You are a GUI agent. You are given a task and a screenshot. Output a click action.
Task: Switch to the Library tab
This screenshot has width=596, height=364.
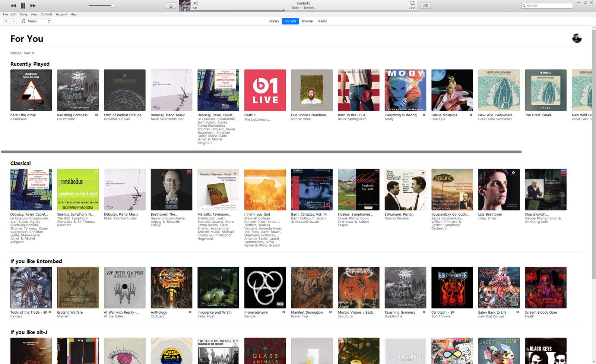[x=274, y=21]
